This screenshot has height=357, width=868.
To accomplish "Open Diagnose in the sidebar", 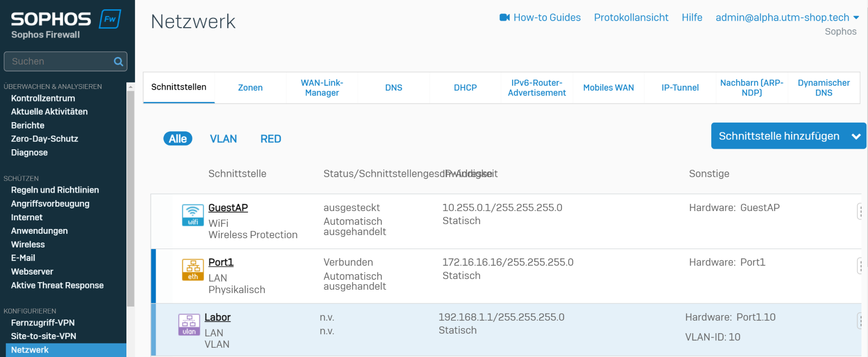I will click(x=29, y=152).
